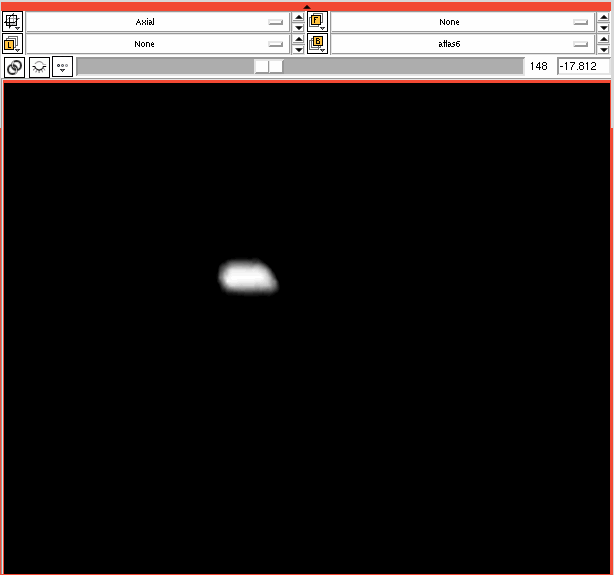The height and width of the screenshot is (575, 614).
Task: Collapse the slice controller with top black arrow
Action: click(x=307, y=7)
